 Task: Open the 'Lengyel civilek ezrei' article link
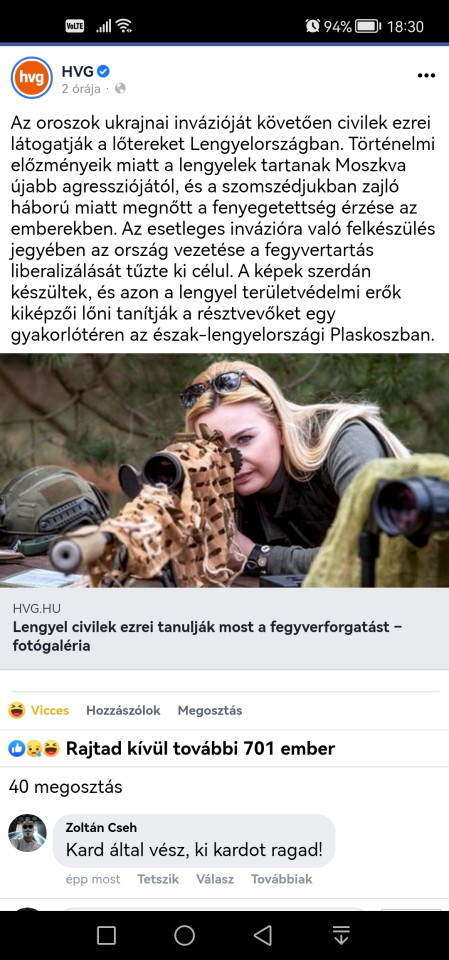point(208,636)
